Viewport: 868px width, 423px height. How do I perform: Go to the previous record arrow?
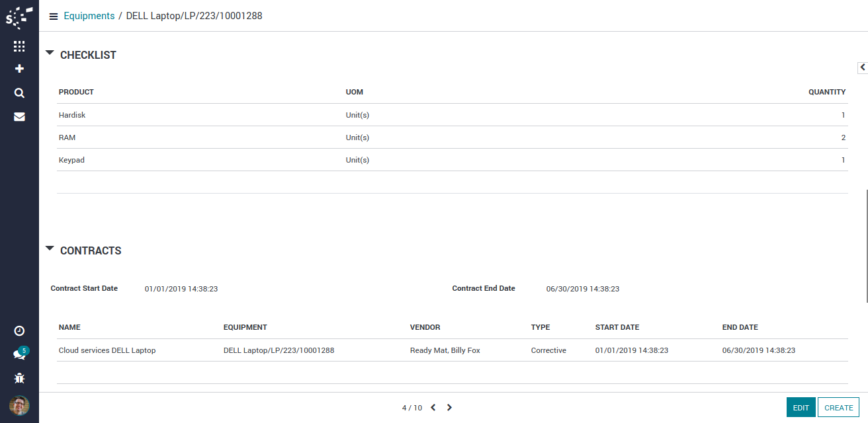[433, 408]
